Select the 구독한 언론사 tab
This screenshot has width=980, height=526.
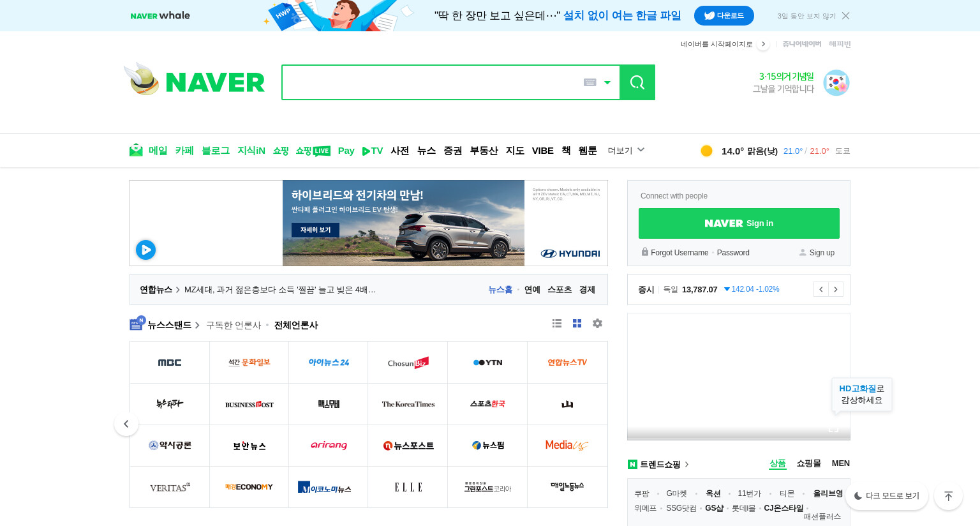234,325
